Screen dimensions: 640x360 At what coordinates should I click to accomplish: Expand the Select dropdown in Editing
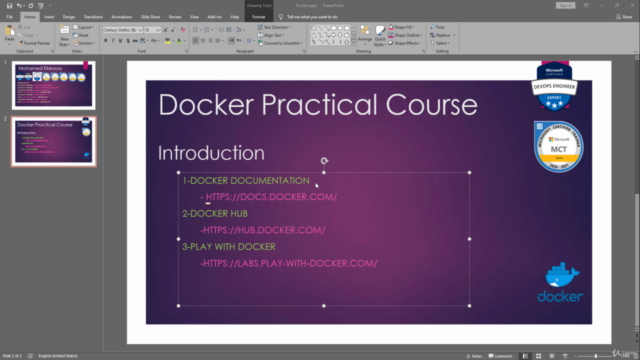tap(440, 43)
